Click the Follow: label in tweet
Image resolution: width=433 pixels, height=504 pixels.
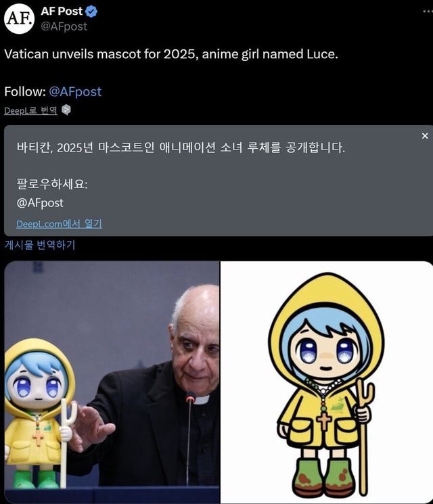pos(25,91)
